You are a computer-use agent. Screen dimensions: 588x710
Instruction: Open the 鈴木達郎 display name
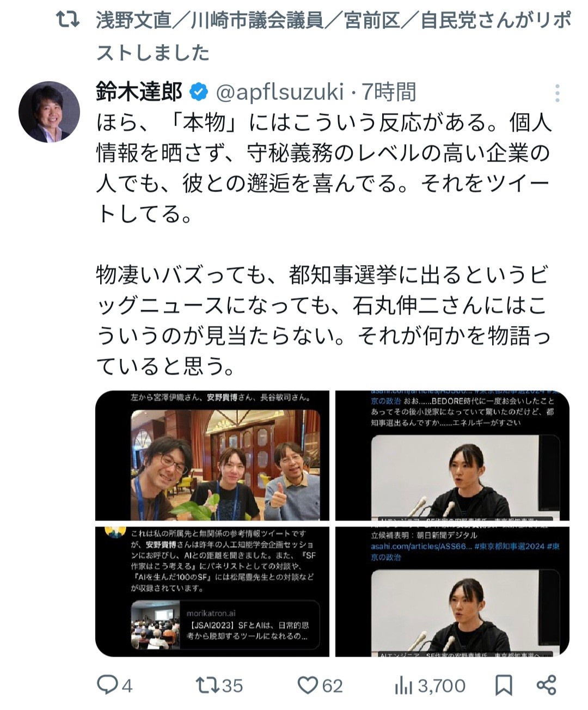[139, 91]
